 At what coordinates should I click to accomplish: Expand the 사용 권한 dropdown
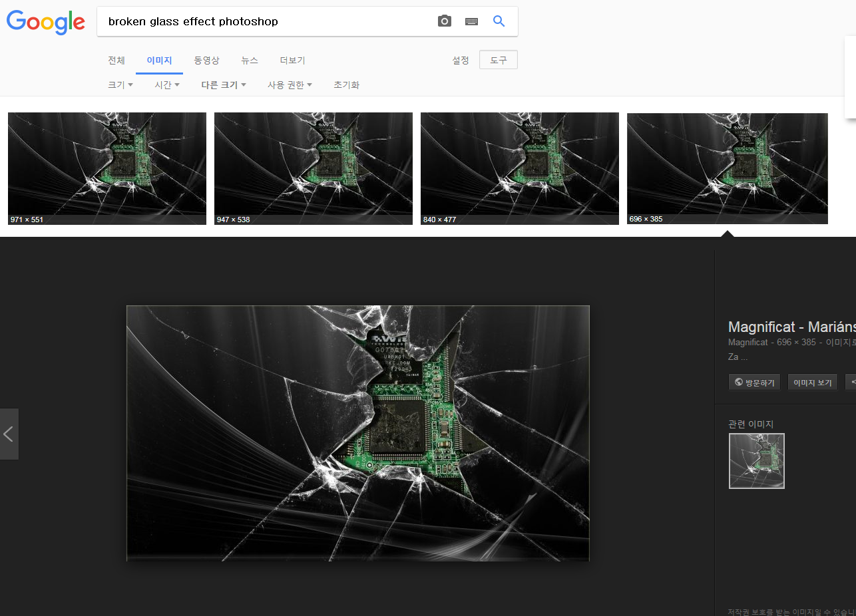290,85
